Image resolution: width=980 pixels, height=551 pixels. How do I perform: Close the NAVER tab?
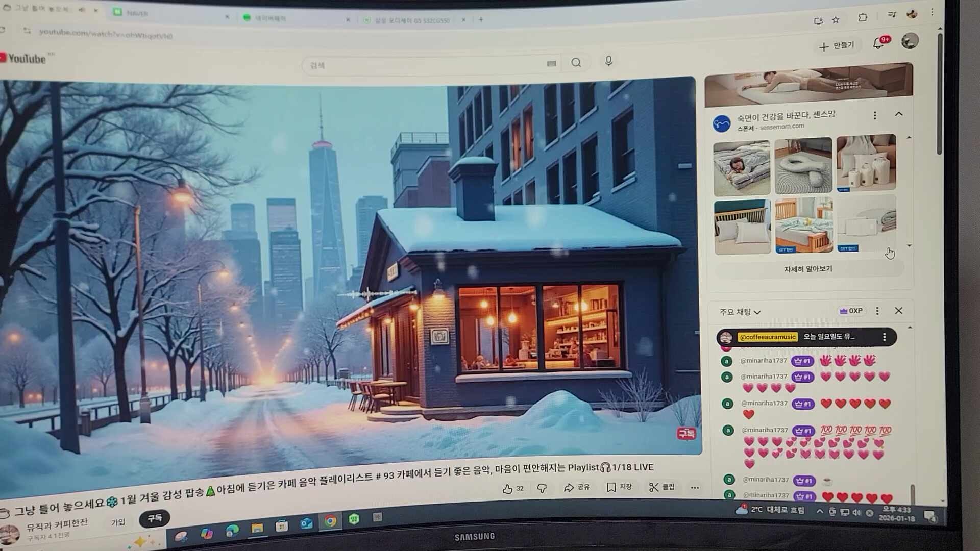[227, 17]
